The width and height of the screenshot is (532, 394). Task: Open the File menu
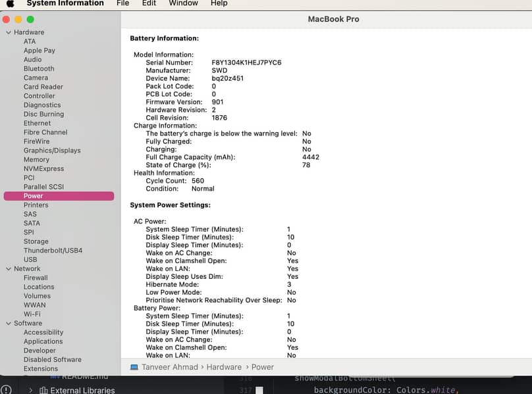[122, 3]
